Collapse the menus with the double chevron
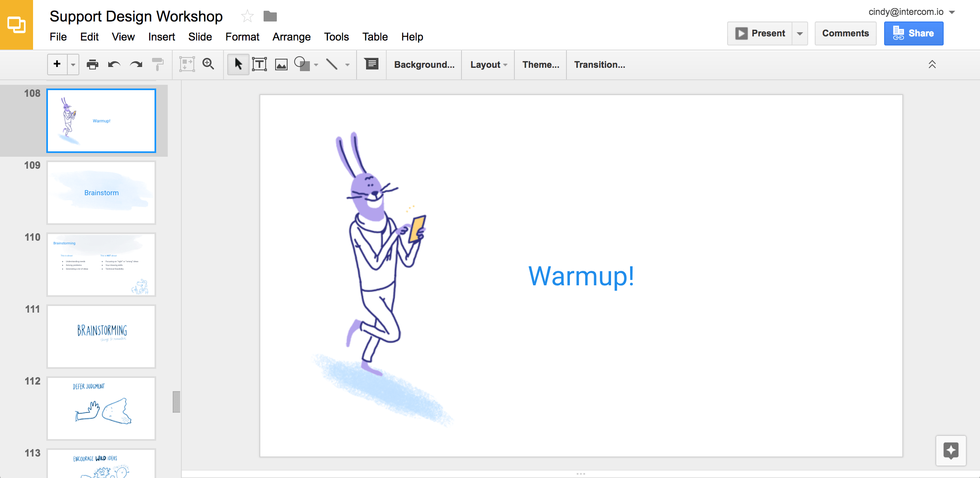This screenshot has height=478, width=980. point(932,65)
